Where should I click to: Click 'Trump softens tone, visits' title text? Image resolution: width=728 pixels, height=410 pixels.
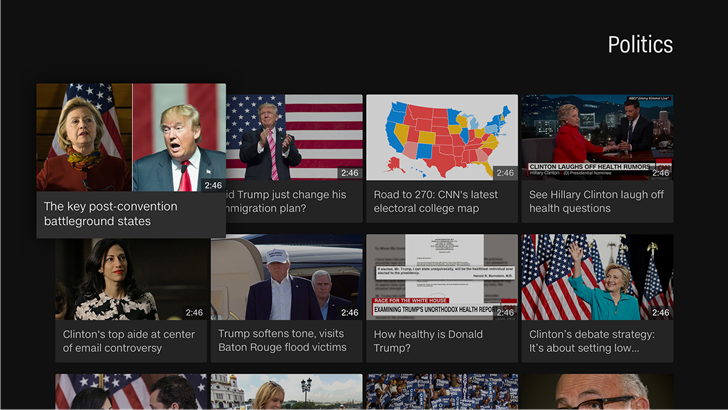[x=281, y=333]
